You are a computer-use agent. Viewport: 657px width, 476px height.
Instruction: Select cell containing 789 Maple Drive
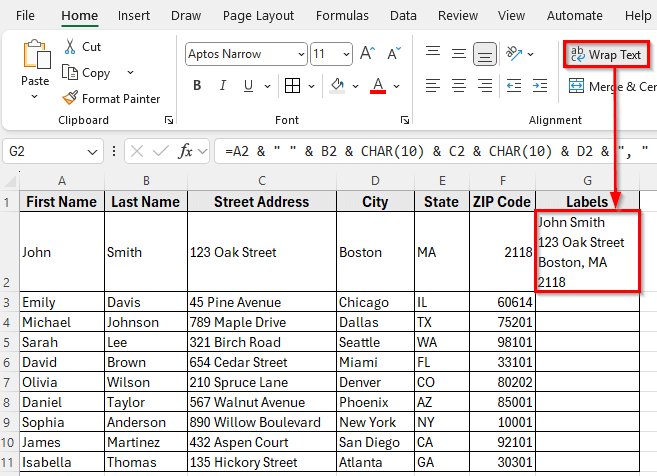click(x=261, y=322)
